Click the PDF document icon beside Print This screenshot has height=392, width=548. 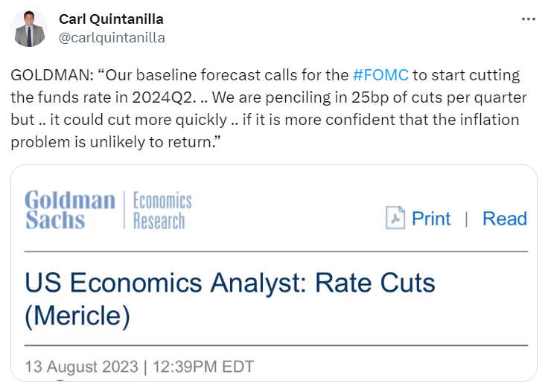click(395, 218)
